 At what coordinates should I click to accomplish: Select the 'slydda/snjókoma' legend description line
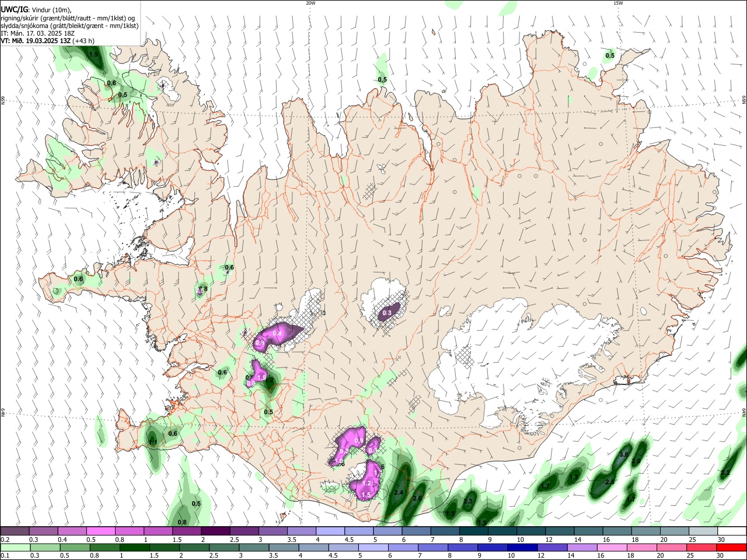(69, 26)
